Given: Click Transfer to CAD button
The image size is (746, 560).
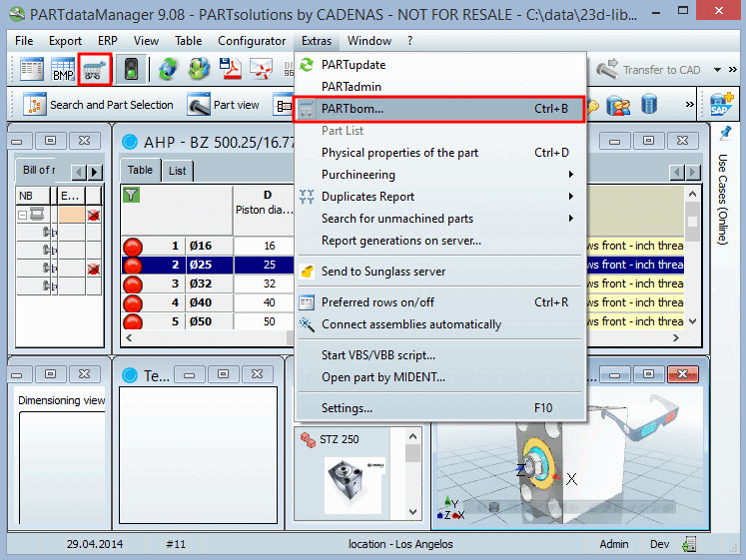Looking at the screenshot, I should (x=648, y=70).
